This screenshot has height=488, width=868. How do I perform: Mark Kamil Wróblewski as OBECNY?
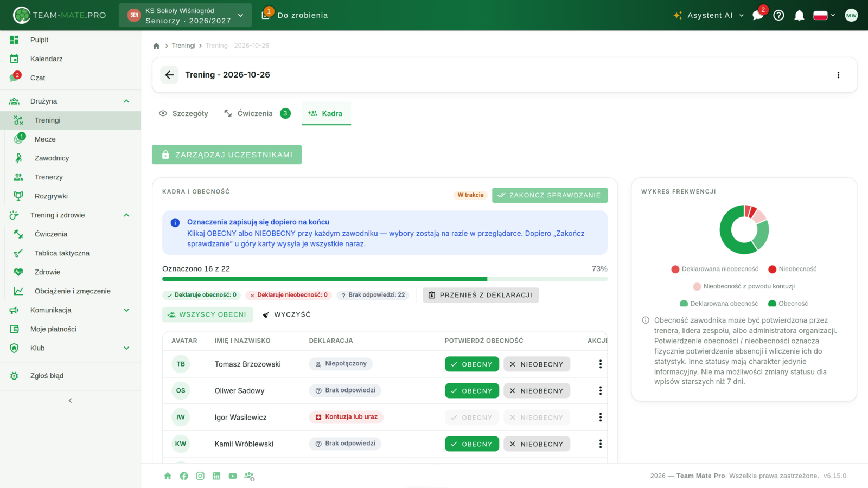[x=472, y=444]
